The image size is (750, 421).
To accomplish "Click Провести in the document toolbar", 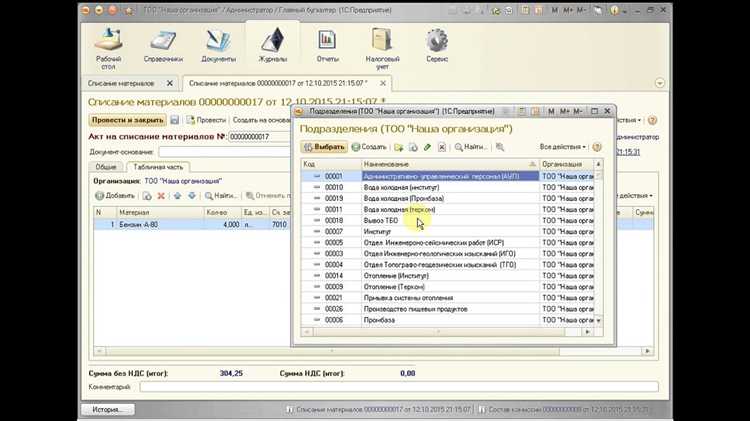I will pyautogui.click(x=206, y=120).
